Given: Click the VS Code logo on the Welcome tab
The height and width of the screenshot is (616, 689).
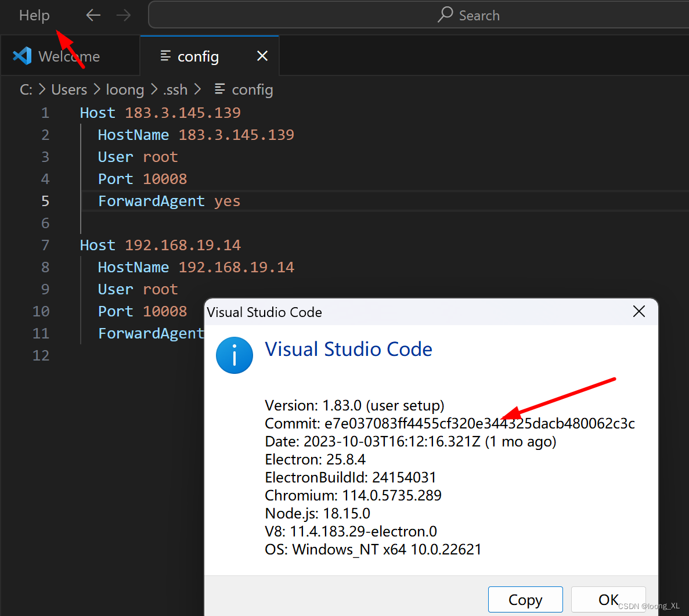Looking at the screenshot, I should click(21, 55).
